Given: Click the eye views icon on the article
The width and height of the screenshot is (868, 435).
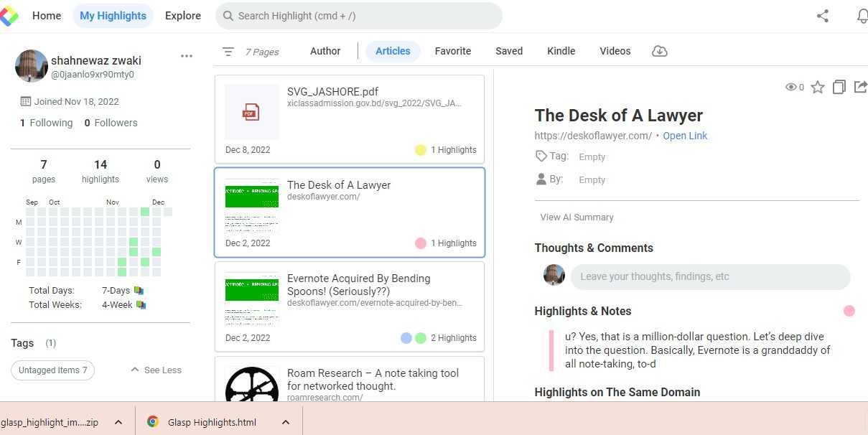Looking at the screenshot, I should 790,87.
